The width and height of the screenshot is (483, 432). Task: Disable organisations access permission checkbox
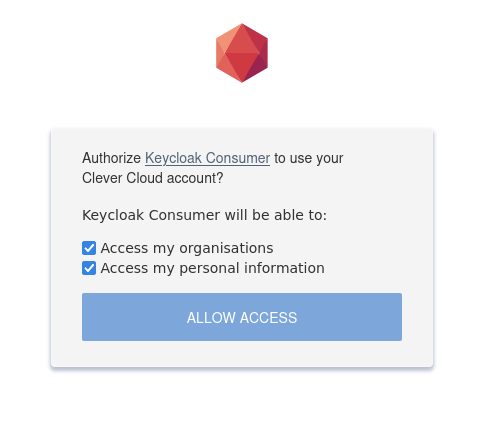pos(89,248)
